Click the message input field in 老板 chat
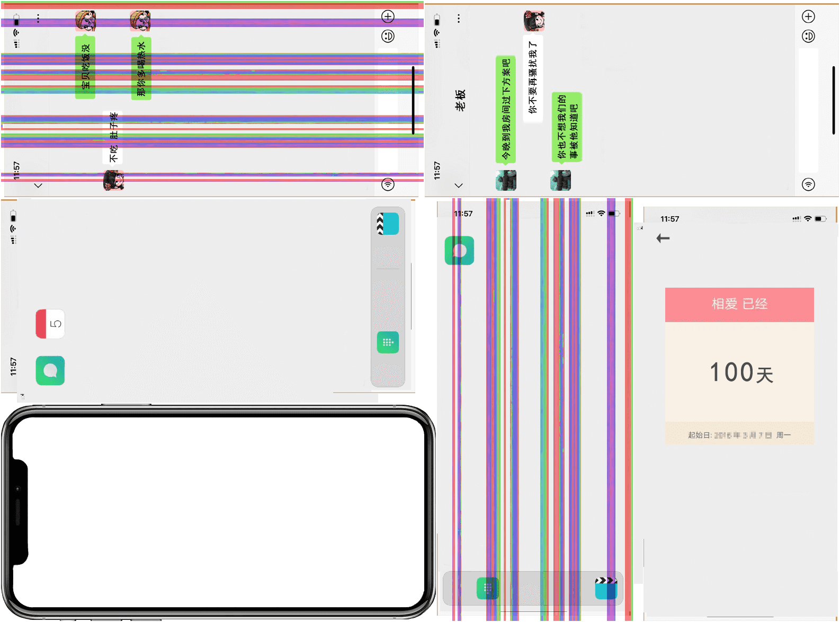The width and height of the screenshot is (840, 622). [808, 110]
